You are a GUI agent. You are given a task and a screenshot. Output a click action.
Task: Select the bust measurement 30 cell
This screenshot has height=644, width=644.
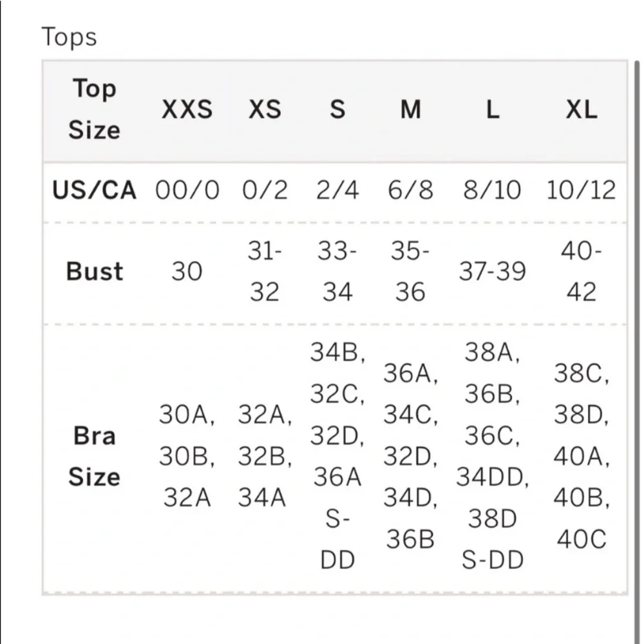(187, 272)
